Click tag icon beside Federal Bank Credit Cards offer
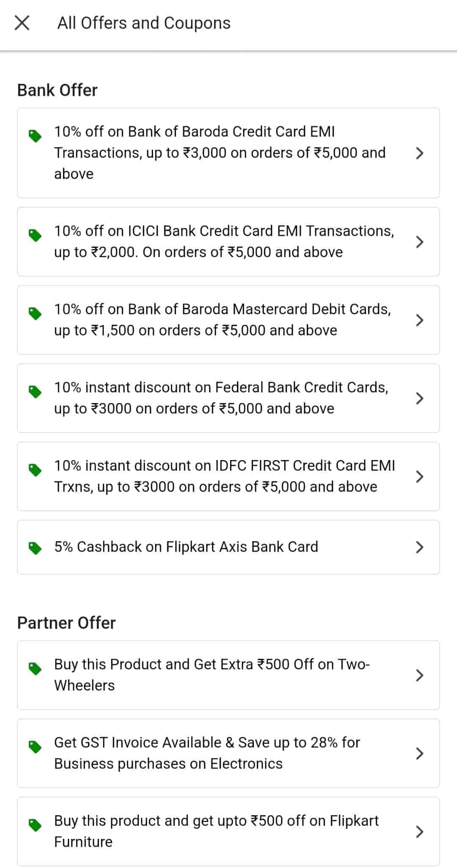457x868 pixels. click(x=35, y=392)
